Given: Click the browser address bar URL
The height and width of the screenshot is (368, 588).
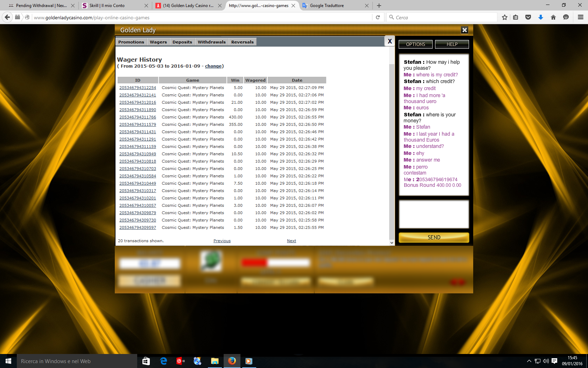Looking at the screenshot, I should (x=201, y=17).
